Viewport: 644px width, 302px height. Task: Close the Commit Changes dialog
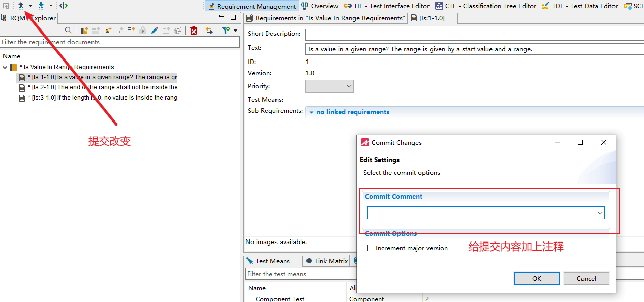tap(604, 143)
